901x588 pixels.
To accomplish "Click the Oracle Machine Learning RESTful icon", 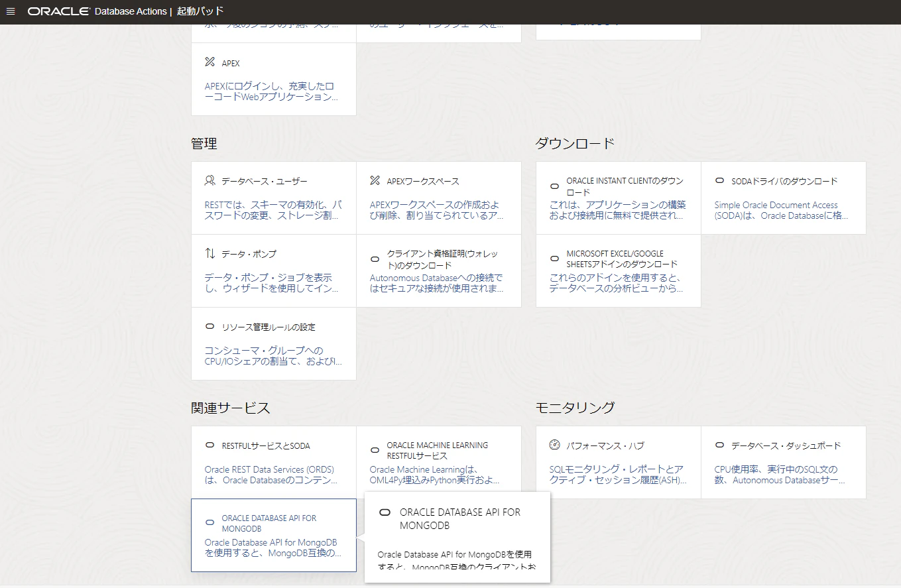I will click(x=375, y=450).
